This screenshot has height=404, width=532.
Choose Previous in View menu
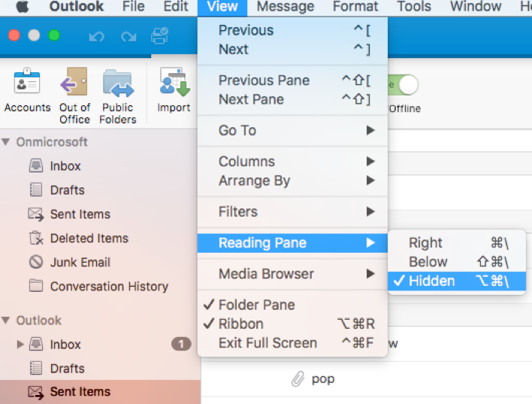coord(292,31)
